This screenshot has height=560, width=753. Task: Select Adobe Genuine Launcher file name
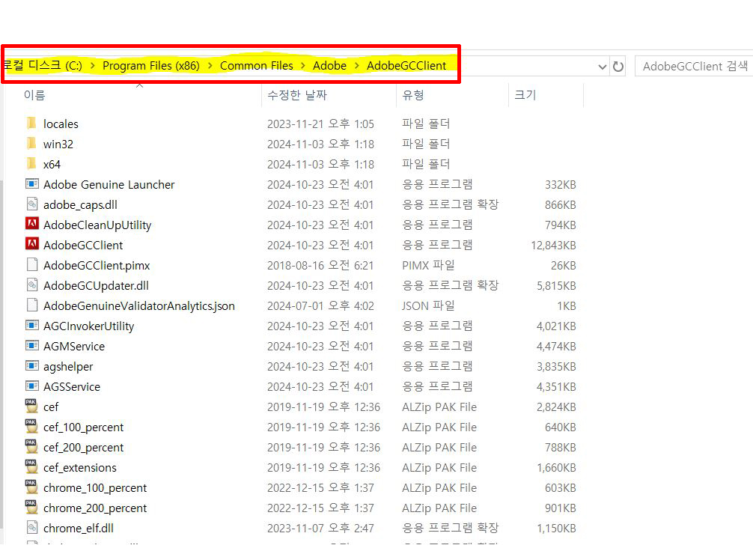point(109,184)
